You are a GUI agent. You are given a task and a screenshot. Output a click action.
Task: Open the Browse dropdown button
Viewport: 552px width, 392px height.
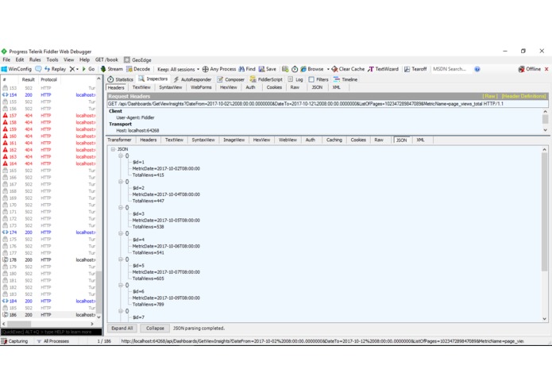click(315, 69)
